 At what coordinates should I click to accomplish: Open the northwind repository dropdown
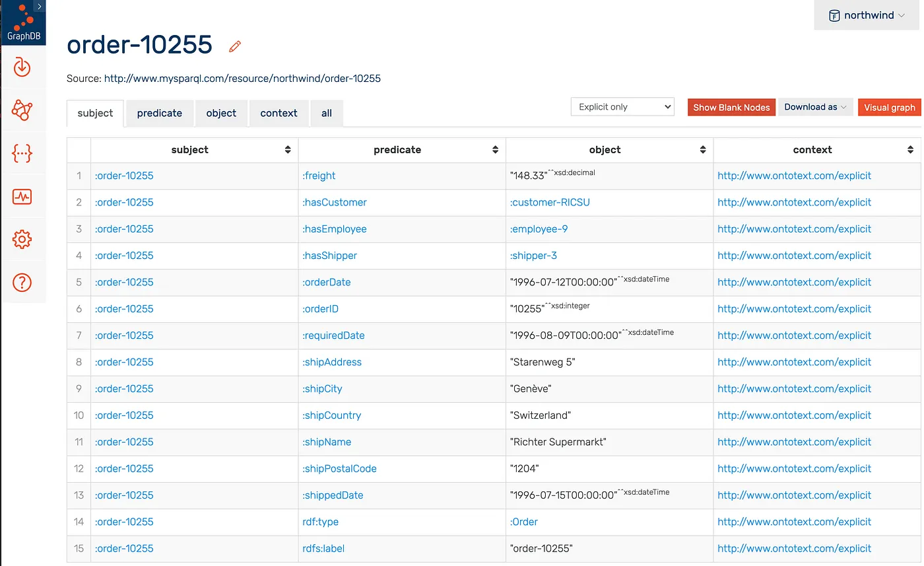(867, 15)
